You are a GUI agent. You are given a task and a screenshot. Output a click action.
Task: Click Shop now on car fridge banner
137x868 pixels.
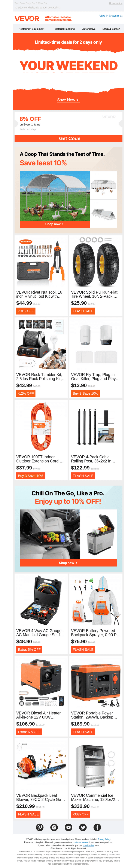pyautogui.click(x=68, y=563)
